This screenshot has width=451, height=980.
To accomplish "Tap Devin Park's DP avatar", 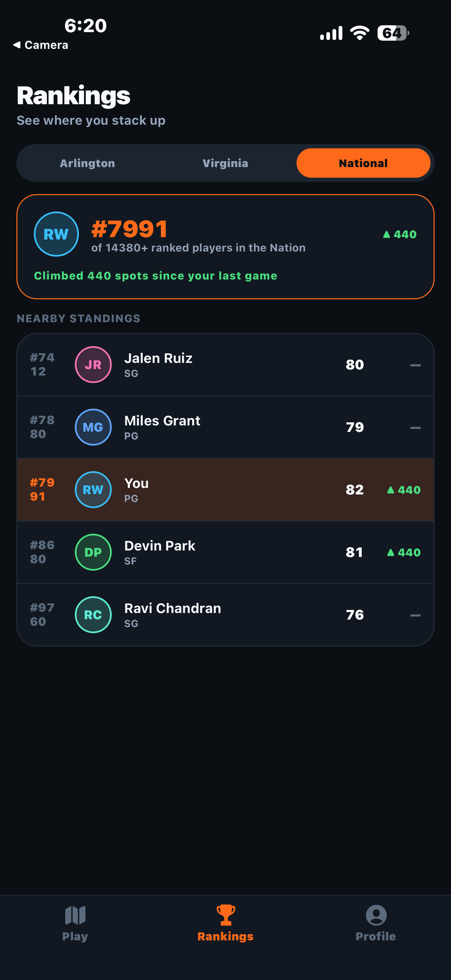I will click(93, 552).
